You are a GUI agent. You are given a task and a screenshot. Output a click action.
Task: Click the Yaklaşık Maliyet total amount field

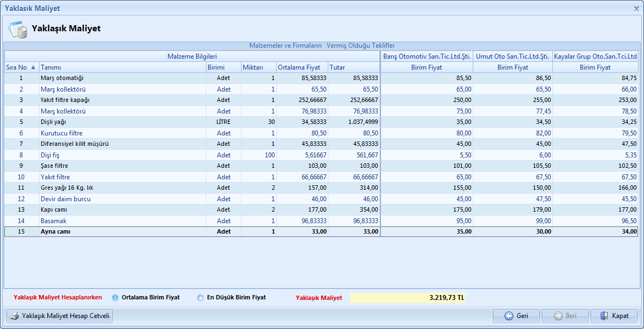click(407, 298)
